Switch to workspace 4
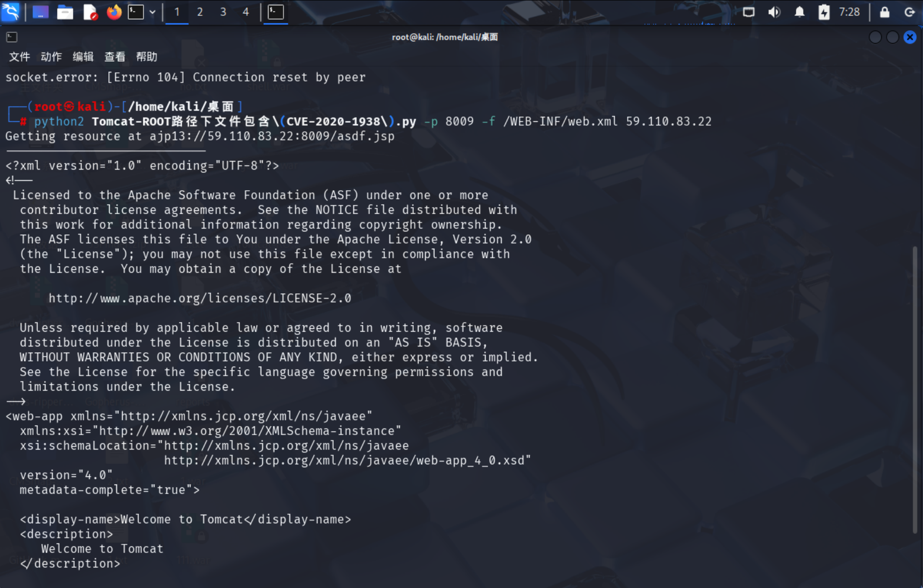Viewport: 923px width, 588px height. click(x=246, y=12)
